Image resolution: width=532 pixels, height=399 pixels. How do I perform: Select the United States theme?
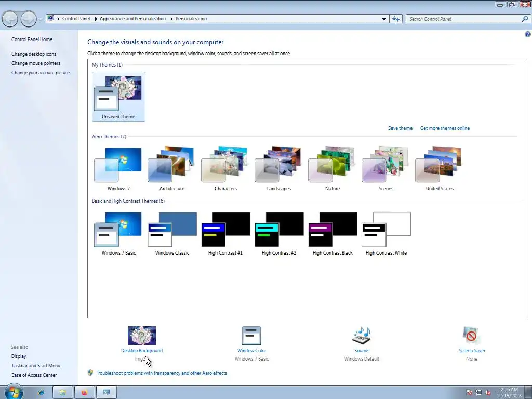(440, 169)
